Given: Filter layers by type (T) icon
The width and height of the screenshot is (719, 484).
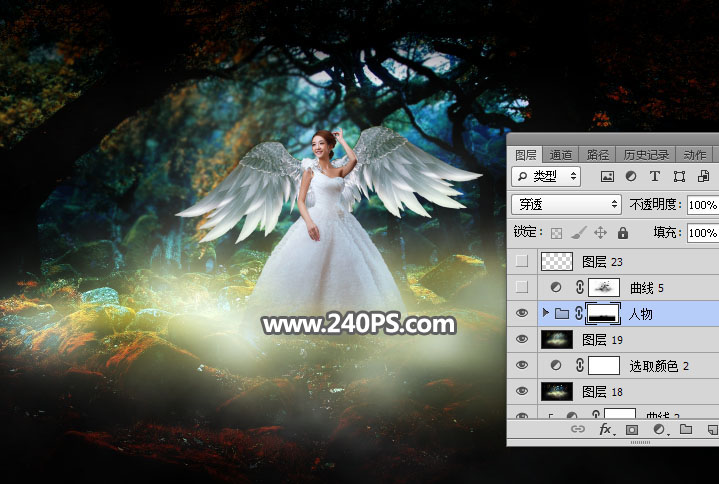Looking at the screenshot, I should tap(655, 176).
